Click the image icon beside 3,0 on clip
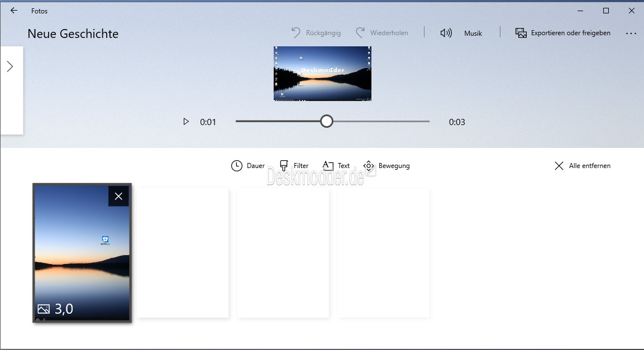The height and width of the screenshot is (350, 644). [x=44, y=309]
